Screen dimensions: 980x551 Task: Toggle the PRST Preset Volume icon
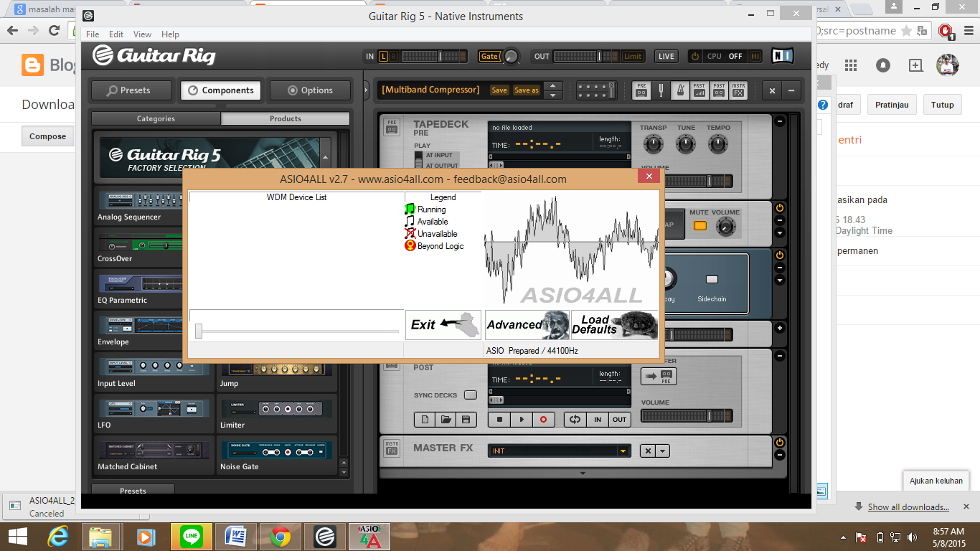[699, 90]
